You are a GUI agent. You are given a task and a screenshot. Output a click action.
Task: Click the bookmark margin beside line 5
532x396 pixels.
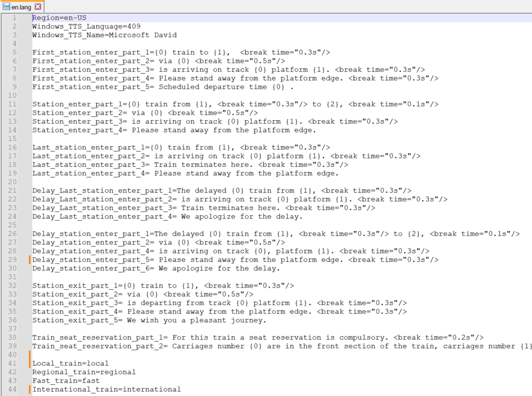pos(24,52)
